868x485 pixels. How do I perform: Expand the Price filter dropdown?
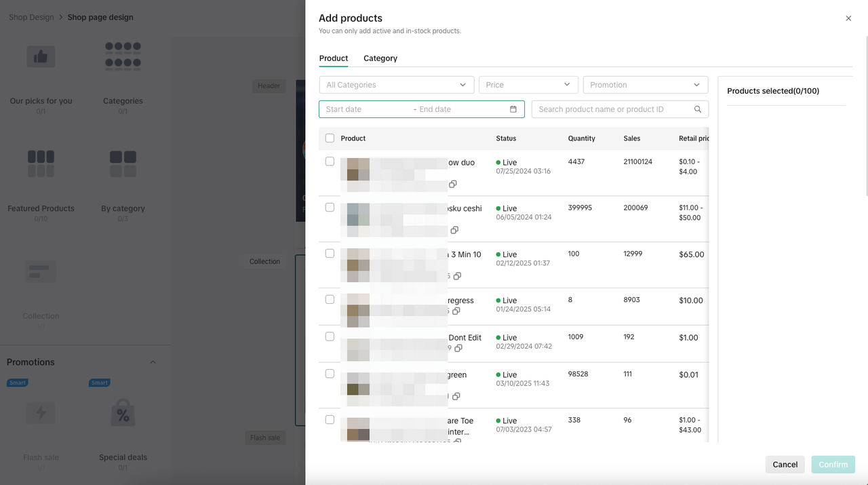pyautogui.click(x=528, y=85)
